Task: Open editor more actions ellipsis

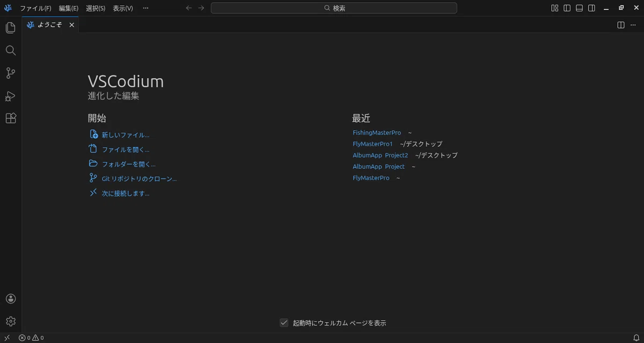Action: (x=634, y=25)
